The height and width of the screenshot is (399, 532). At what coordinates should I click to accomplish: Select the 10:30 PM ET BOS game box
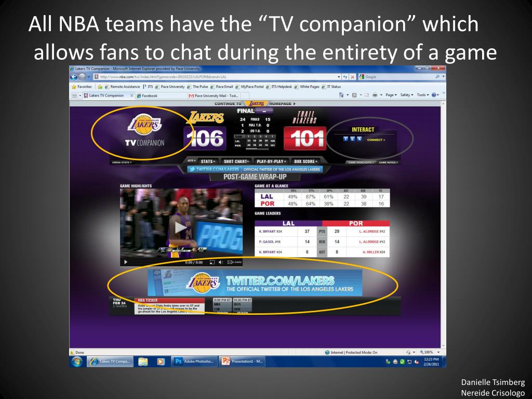242,304
